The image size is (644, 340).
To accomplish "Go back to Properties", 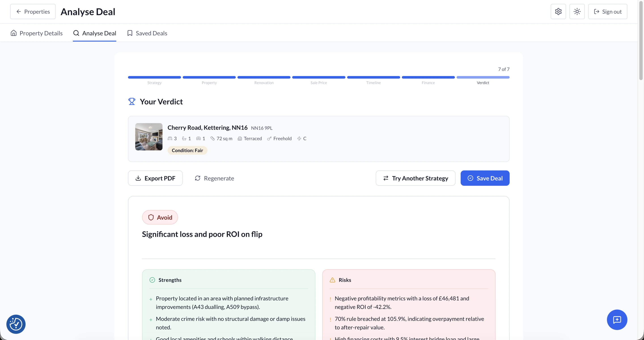I will coord(33,11).
